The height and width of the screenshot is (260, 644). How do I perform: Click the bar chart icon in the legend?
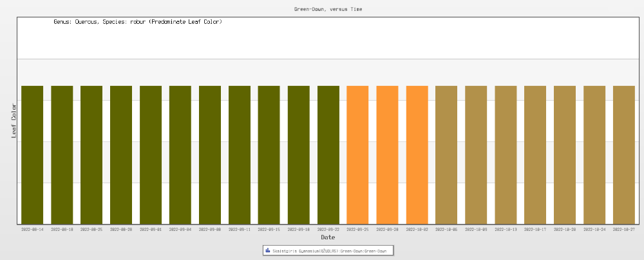[x=267, y=250]
